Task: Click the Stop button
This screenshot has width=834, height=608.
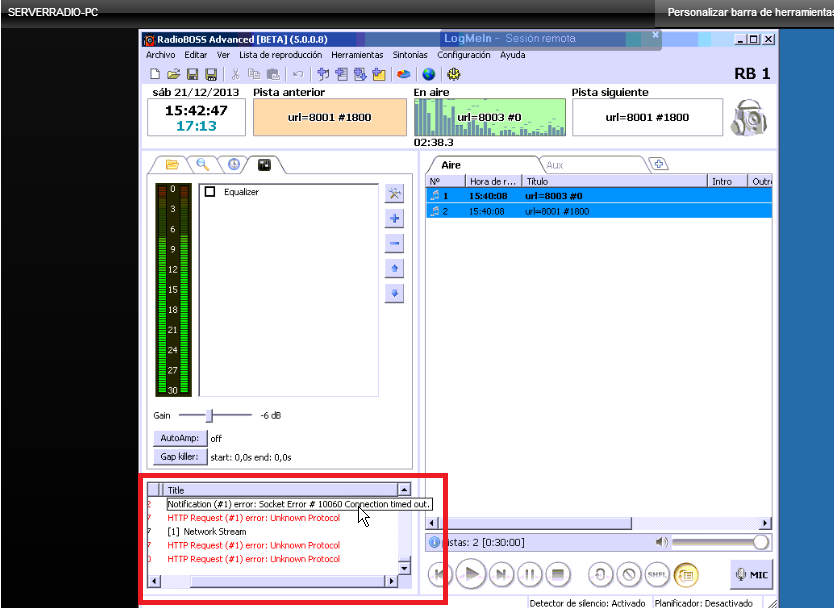Action: coord(557,574)
